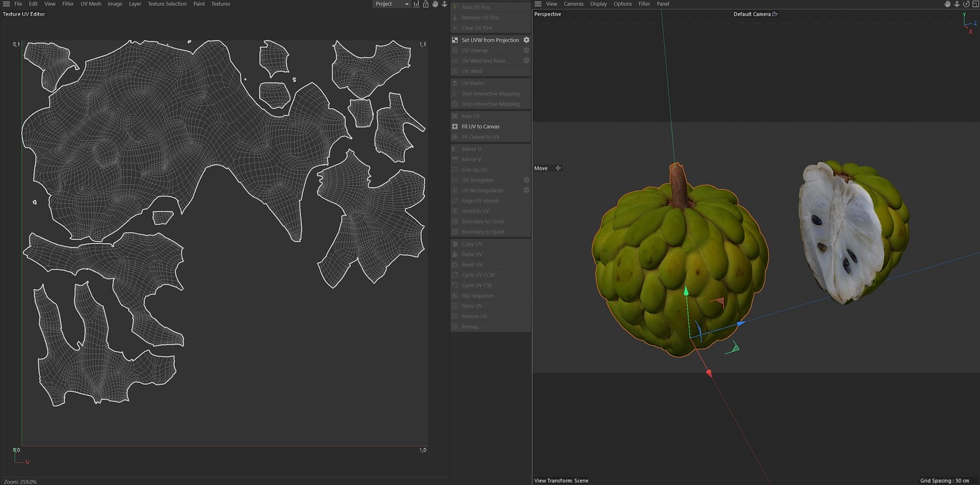Open the Texture Selection menu
This screenshot has height=485, width=980.
167,4
